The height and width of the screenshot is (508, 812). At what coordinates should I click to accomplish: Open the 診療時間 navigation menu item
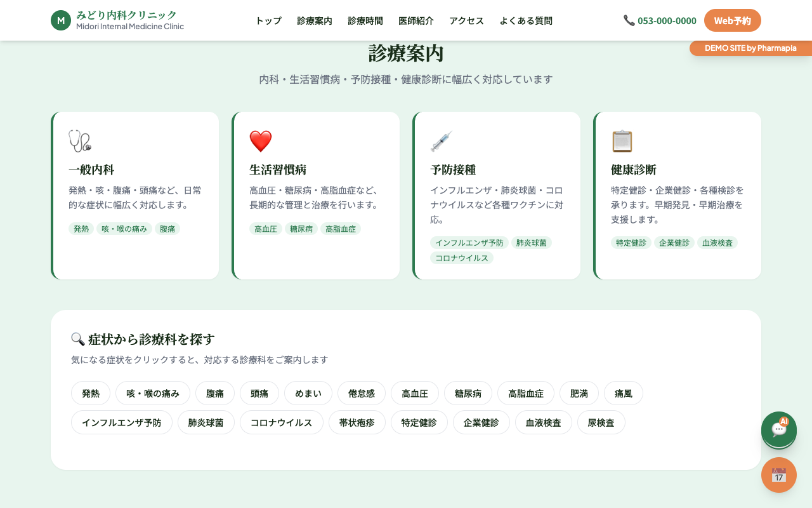(x=364, y=20)
